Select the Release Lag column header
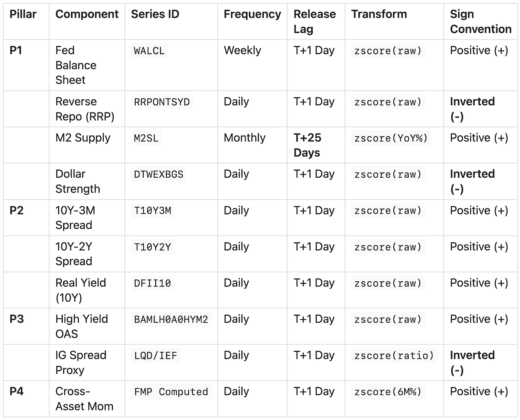520x420 pixels. pyautogui.click(x=315, y=22)
